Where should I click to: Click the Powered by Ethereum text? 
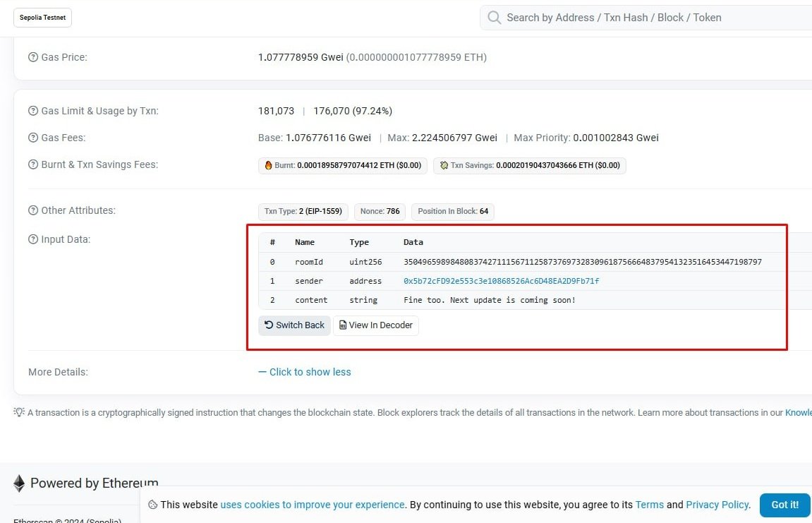(95, 483)
